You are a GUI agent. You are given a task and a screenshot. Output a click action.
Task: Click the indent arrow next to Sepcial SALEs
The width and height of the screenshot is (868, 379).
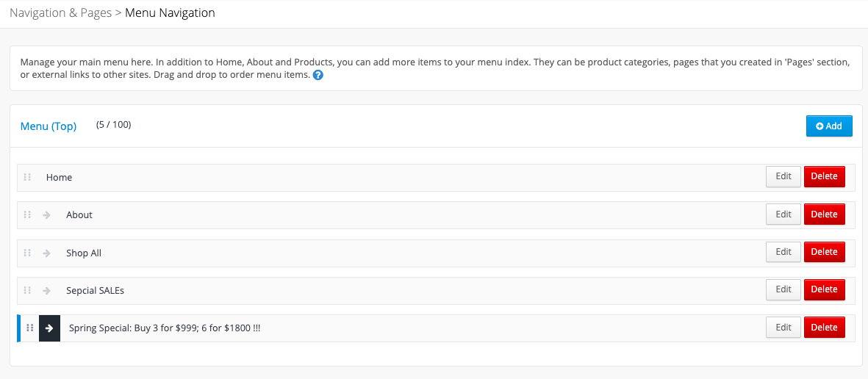(x=46, y=290)
